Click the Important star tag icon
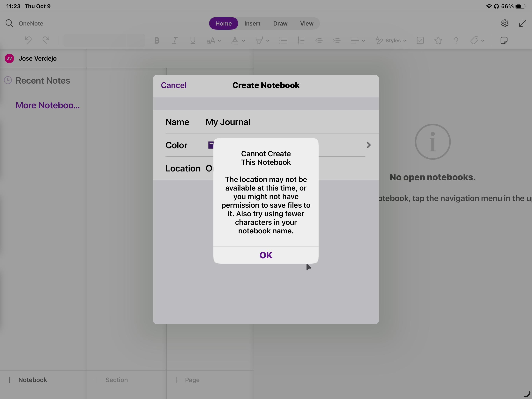532x399 pixels. click(x=438, y=41)
